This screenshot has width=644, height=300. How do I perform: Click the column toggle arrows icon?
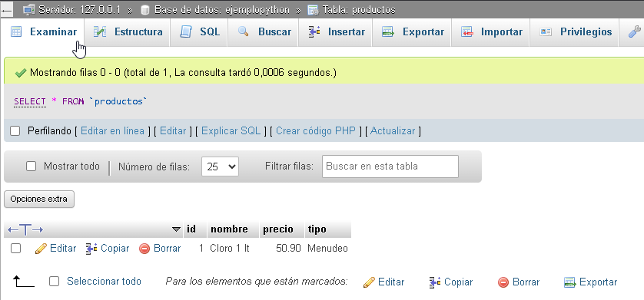(x=25, y=229)
